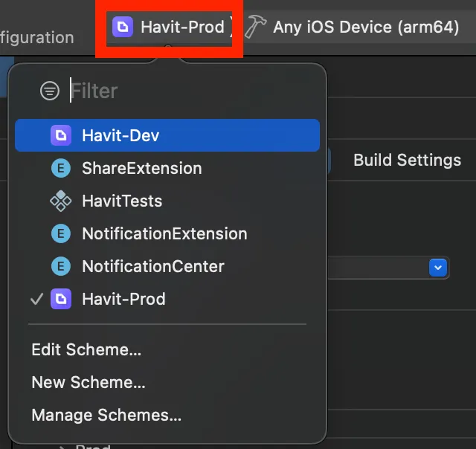Click the ShareExtension scheme icon
Screen dimensions: 476x449
[x=60, y=168]
